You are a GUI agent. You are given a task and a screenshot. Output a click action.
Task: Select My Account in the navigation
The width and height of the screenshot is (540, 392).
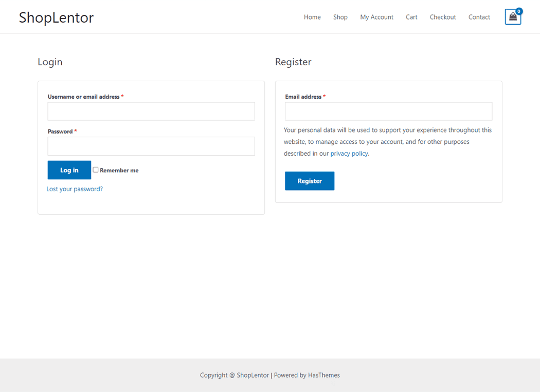tap(376, 17)
